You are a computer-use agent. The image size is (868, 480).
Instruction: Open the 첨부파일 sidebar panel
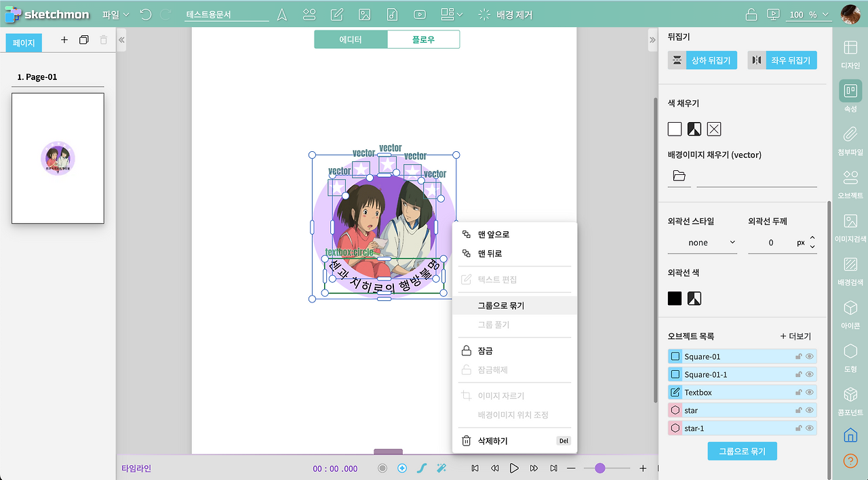pos(850,140)
